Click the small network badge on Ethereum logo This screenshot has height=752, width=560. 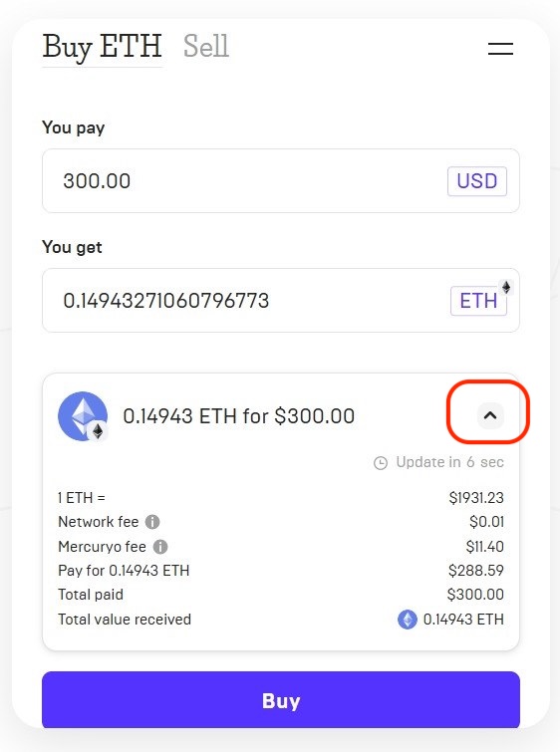point(98,431)
